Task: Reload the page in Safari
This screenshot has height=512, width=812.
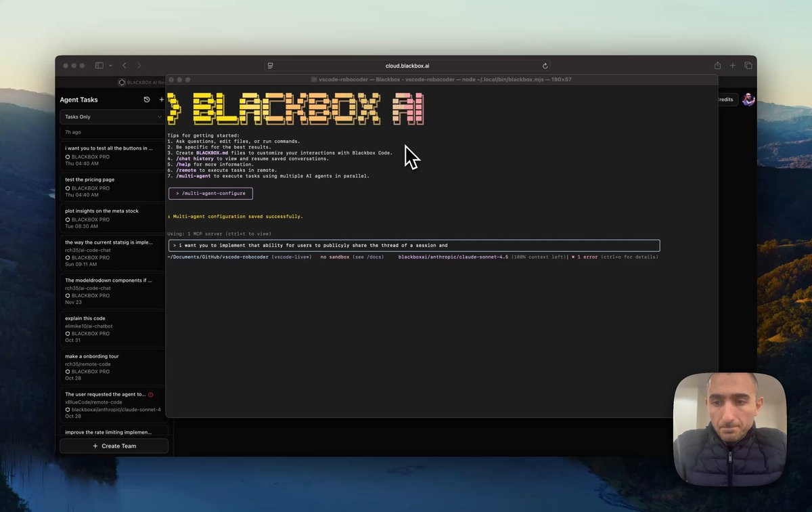Action: coord(545,66)
